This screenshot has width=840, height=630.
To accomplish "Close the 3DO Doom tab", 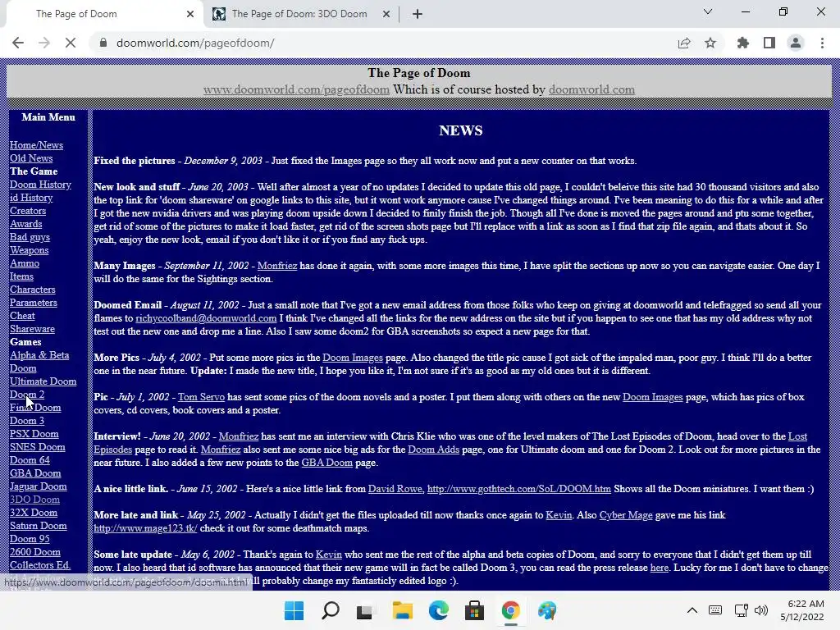I will 386,14.
